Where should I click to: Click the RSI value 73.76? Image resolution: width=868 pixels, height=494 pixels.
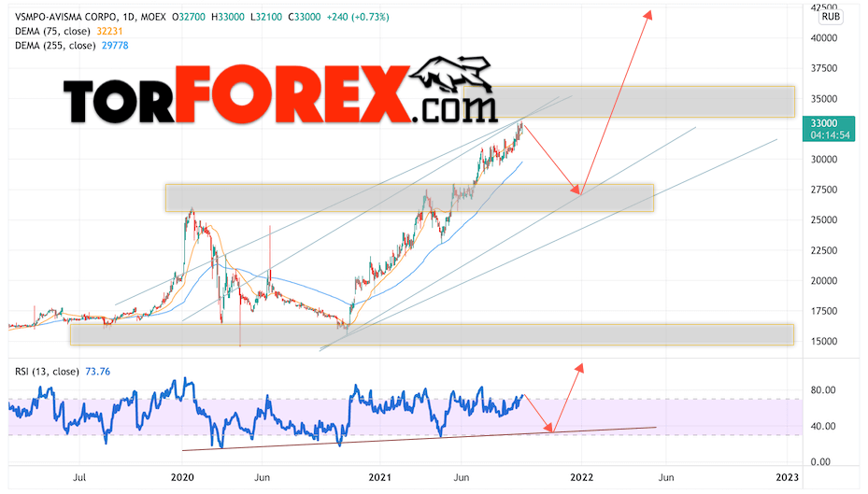pyautogui.click(x=98, y=372)
